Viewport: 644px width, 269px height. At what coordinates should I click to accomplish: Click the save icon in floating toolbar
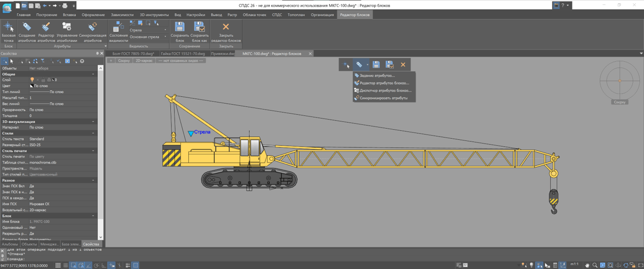(x=376, y=65)
